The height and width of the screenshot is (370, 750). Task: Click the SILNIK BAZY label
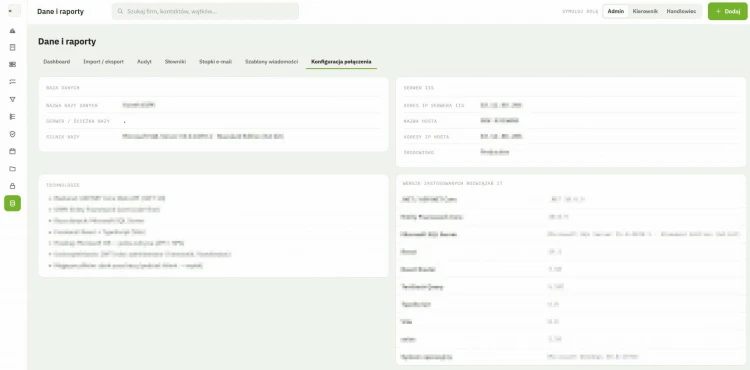point(63,137)
